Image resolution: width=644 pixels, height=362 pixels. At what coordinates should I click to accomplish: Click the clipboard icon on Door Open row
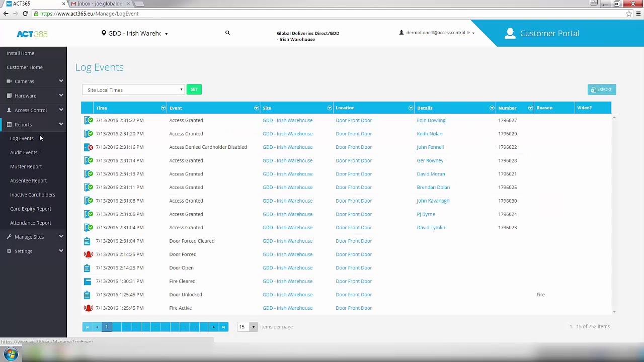click(87, 268)
